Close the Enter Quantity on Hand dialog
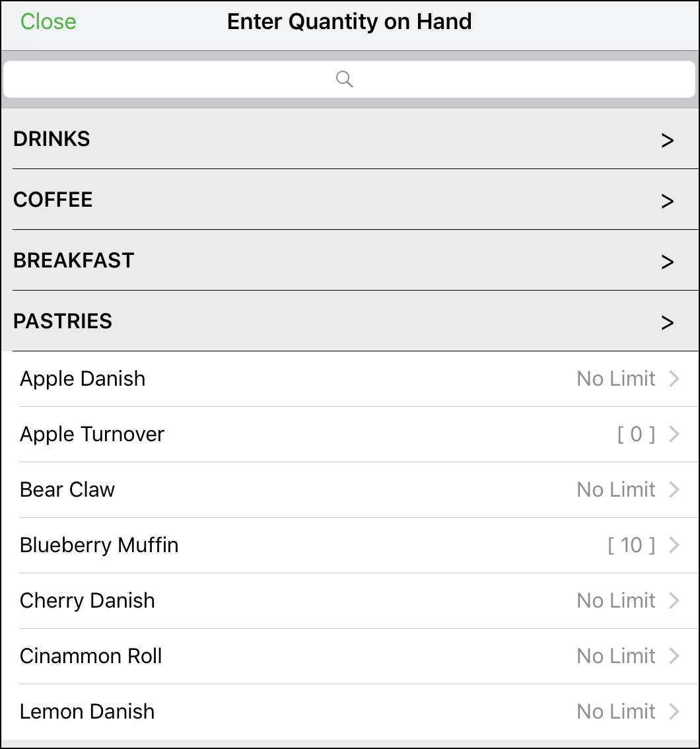This screenshot has height=749, width=700. click(48, 22)
